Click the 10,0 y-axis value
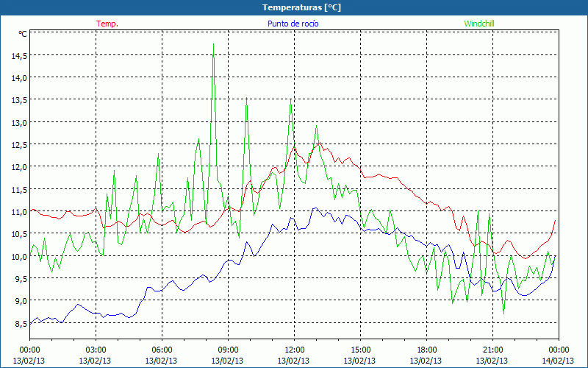The image size is (588, 368). click(19, 256)
